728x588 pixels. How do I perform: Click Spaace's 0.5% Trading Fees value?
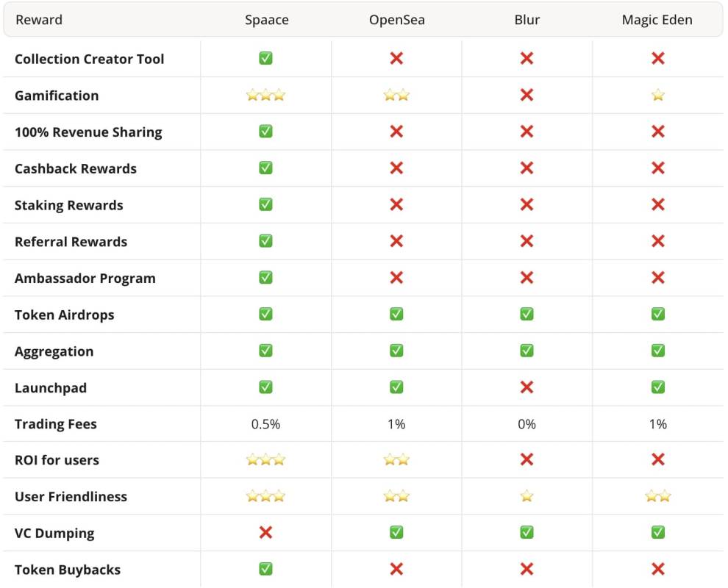(266, 424)
